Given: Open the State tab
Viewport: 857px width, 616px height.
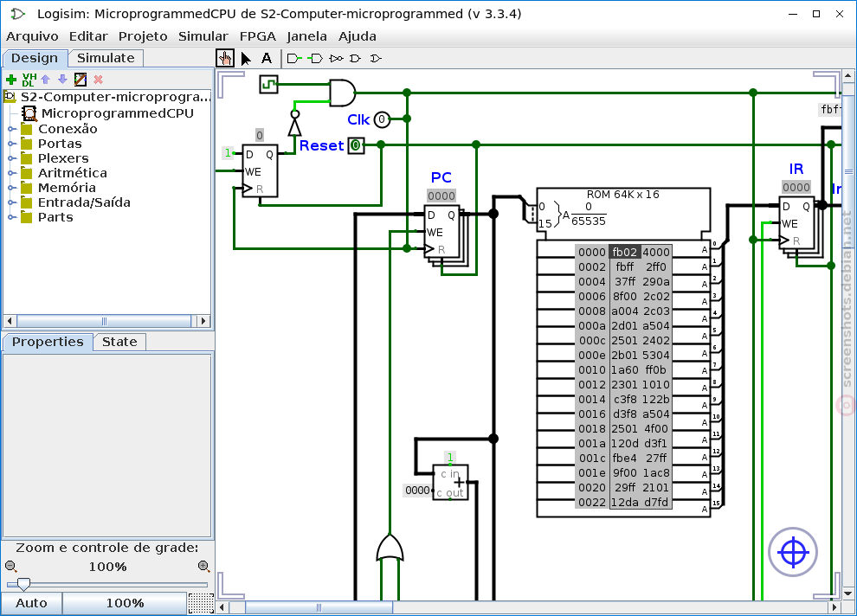Looking at the screenshot, I should 119,342.
